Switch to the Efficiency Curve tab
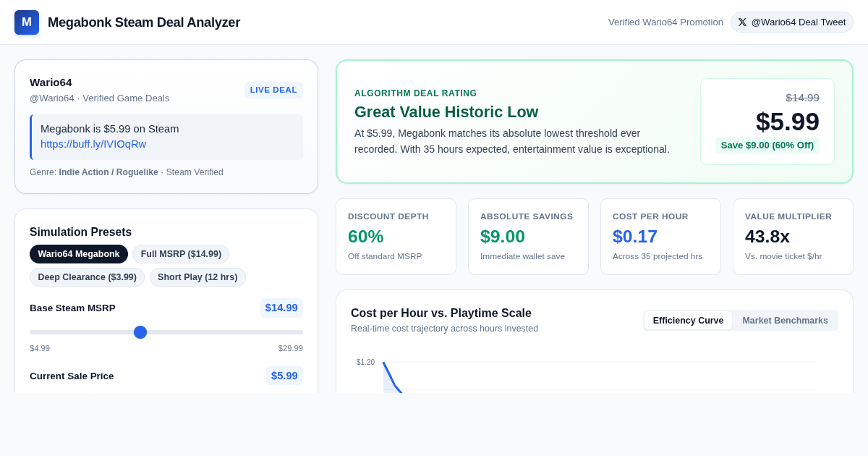 point(688,321)
